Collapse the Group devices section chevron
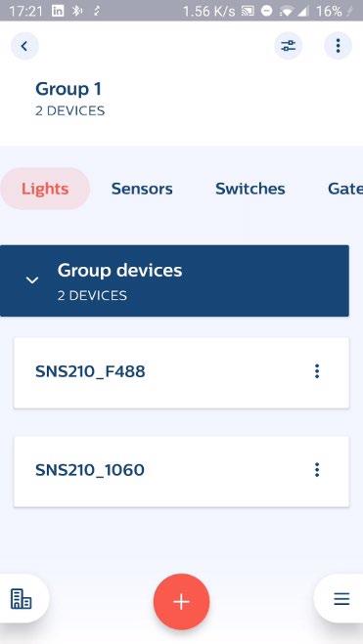 (x=32, y=280)
